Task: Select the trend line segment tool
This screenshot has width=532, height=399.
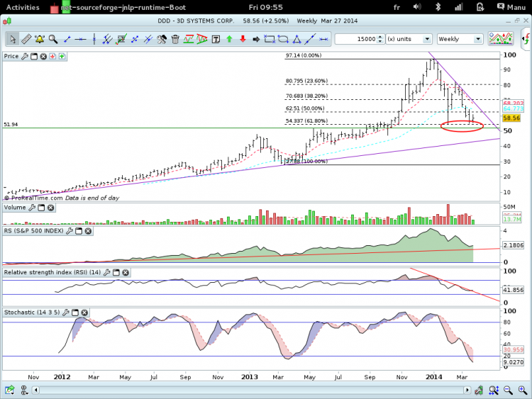Action: pyautogui.click(x=67, y=39)
